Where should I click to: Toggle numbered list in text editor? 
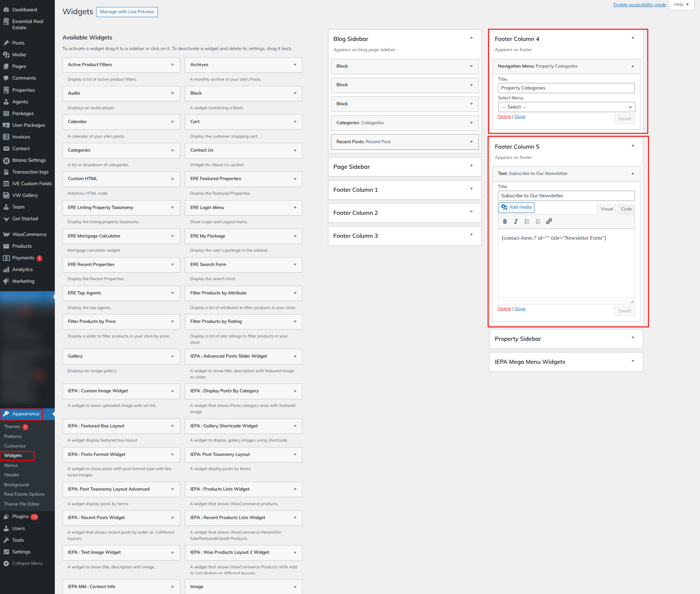[538, 221]
